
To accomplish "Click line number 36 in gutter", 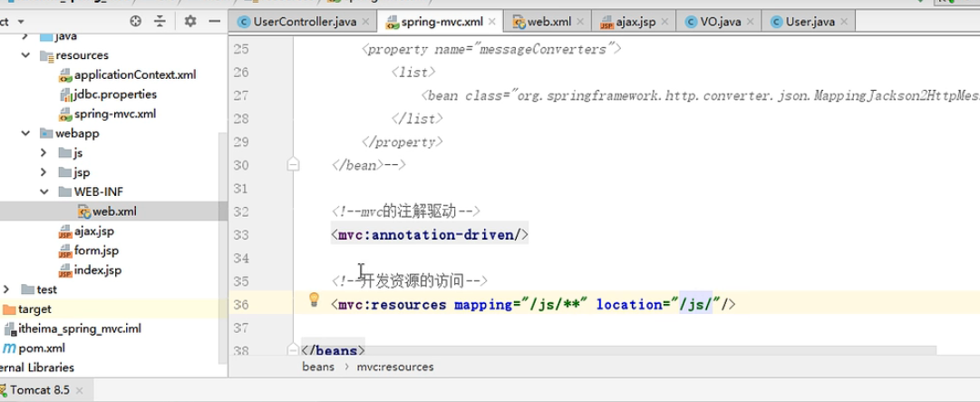I will [240, 305].
